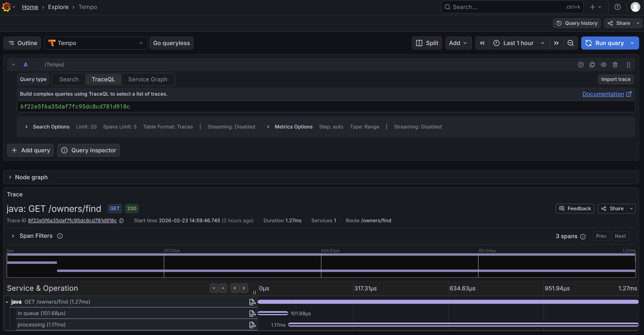The image size is (644, 335).
Task: Toggle query A visibility eye icon
Action: point(603,65)
